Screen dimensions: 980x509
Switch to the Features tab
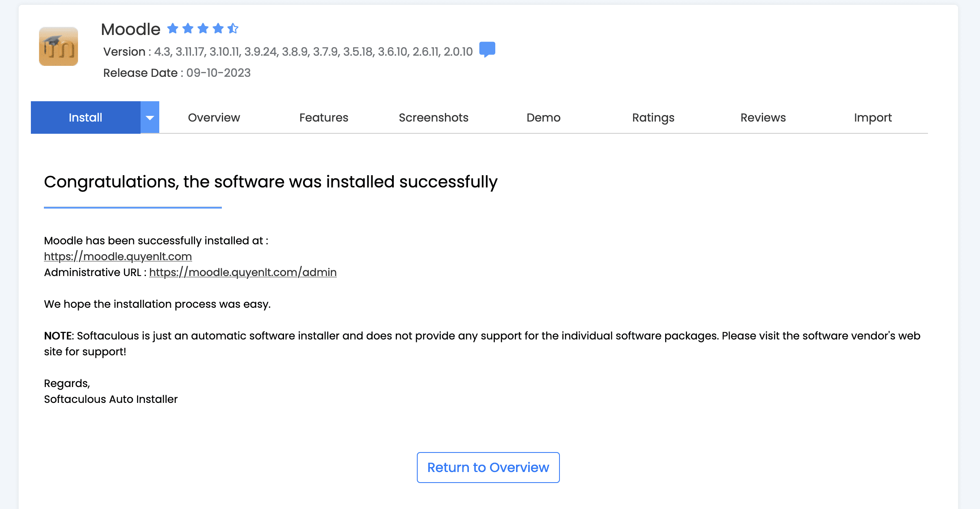pos(324,117)
